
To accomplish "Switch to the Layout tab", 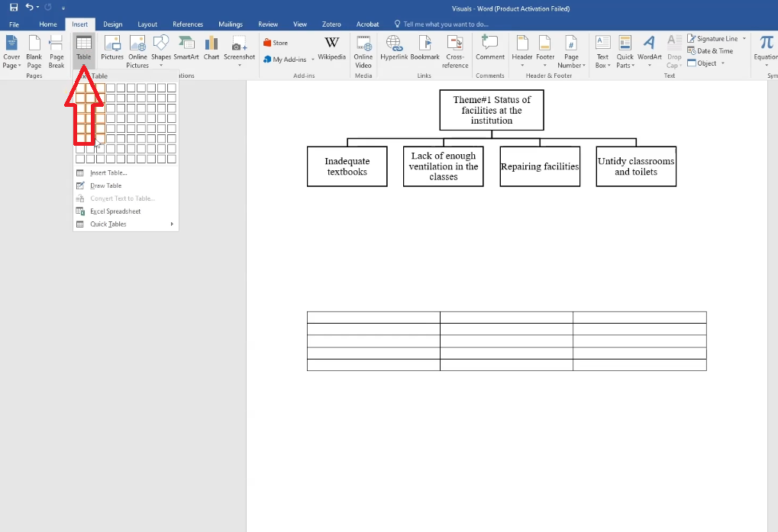I will (147, 24).
